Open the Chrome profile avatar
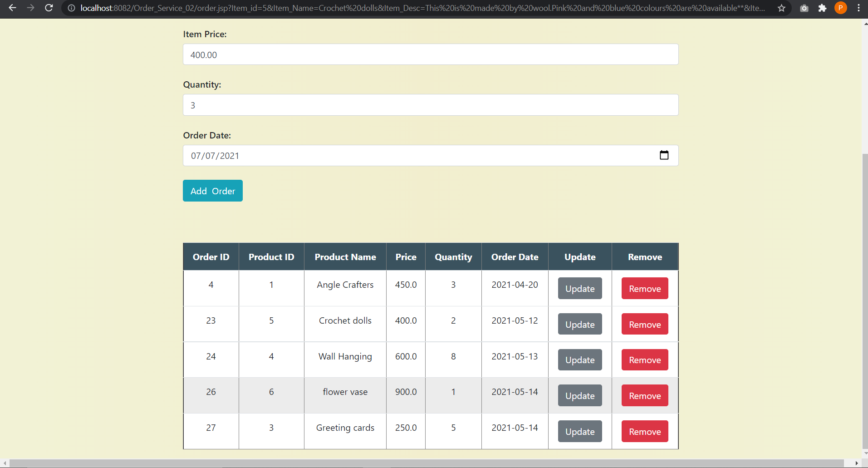 point(840,8)
